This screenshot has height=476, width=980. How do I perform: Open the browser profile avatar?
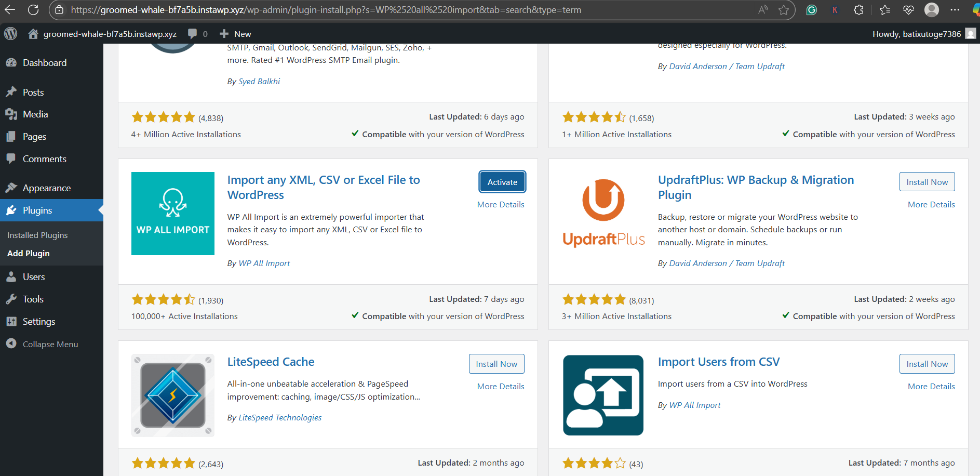(x=932, y=10)
